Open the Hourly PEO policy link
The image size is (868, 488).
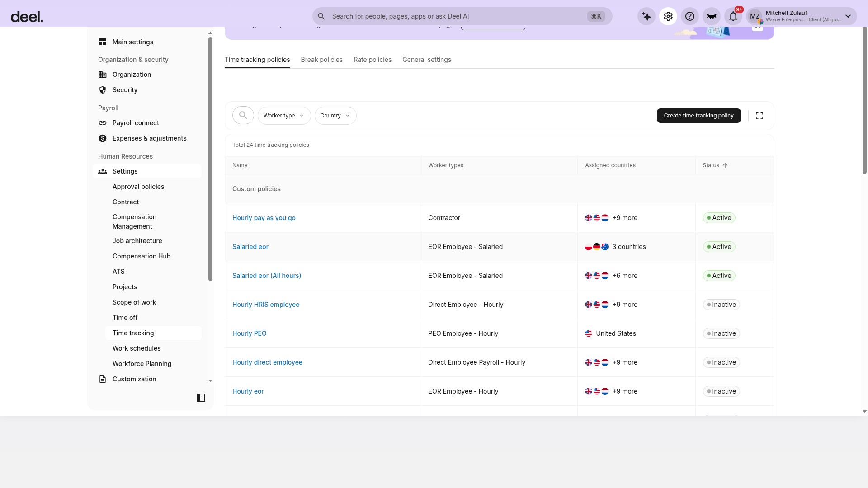click(x=249, y=333)
